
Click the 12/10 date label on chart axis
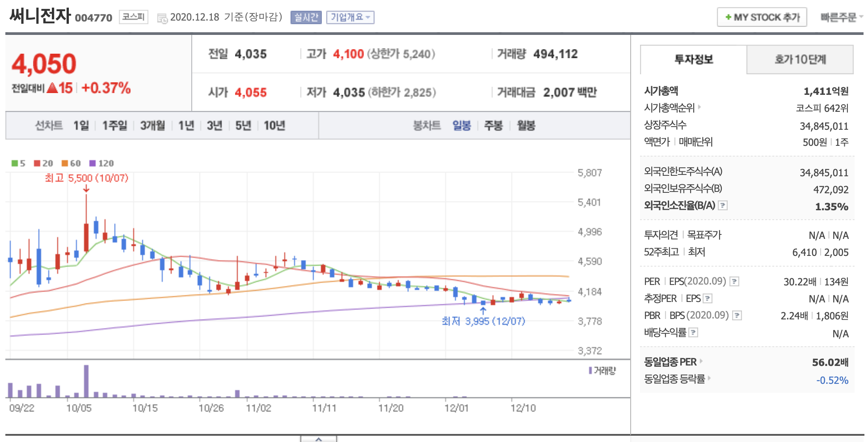pos(523,408)
